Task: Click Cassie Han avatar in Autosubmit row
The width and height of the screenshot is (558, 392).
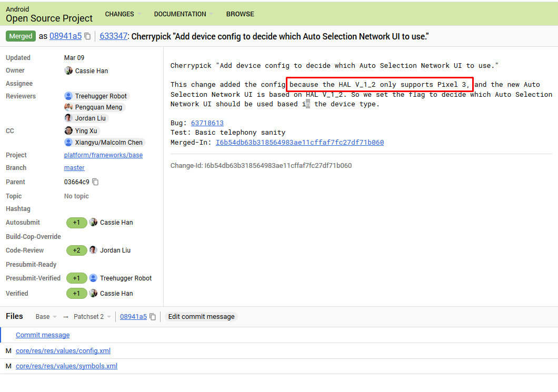Action: pyautogui.click(x=93, y=223)
